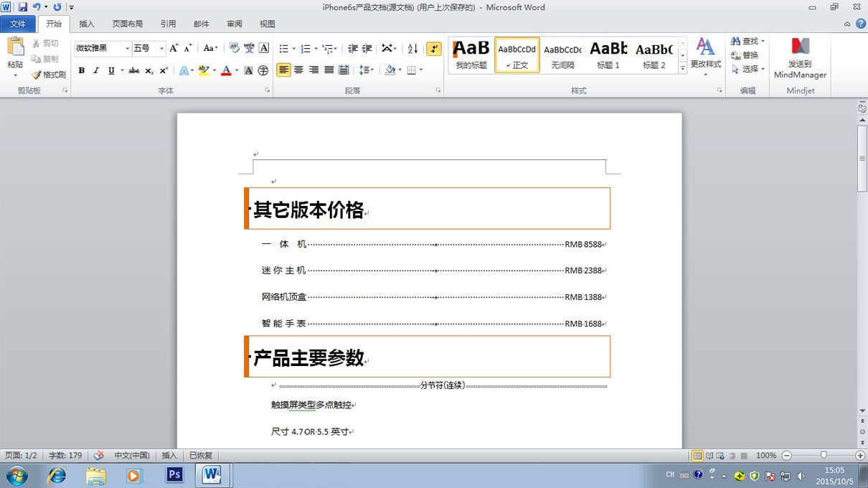Align text left
The height and width of the screenshot is (488, 868).
pos(283,70)
